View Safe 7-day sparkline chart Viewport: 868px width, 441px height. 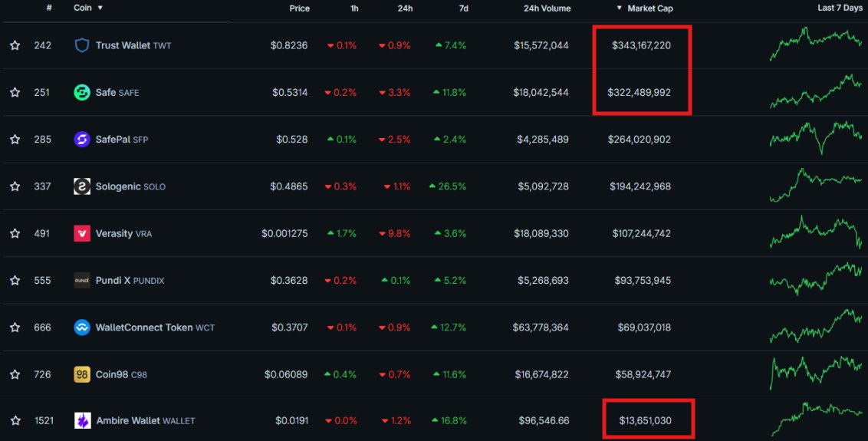(815, 91)
